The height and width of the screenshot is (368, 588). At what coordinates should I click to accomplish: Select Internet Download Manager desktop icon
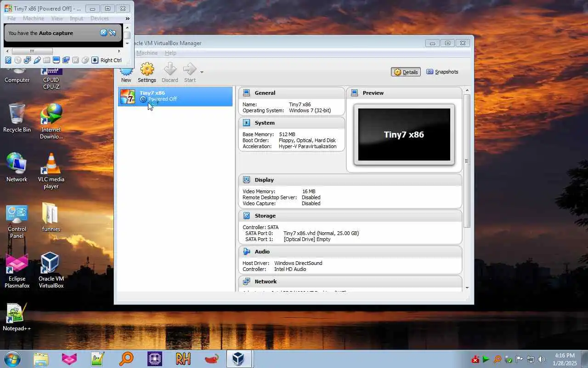click(51, 121)
